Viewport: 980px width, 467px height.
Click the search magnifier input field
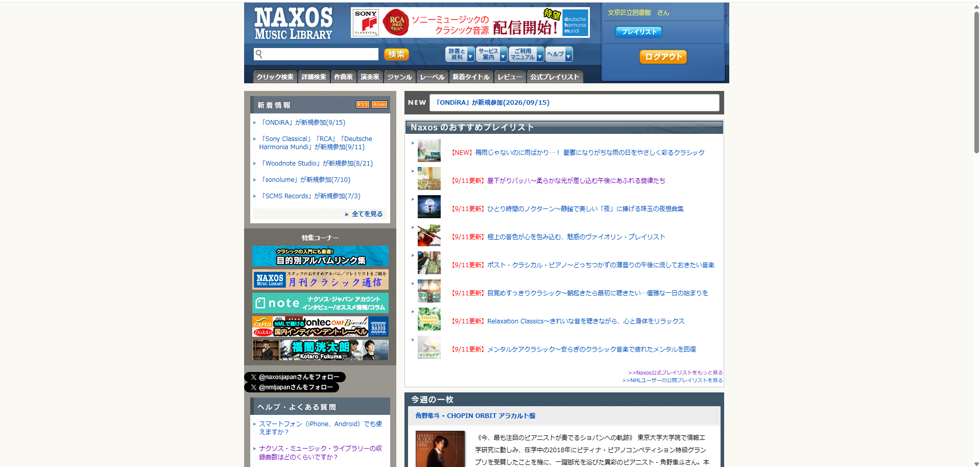[316, 54]
